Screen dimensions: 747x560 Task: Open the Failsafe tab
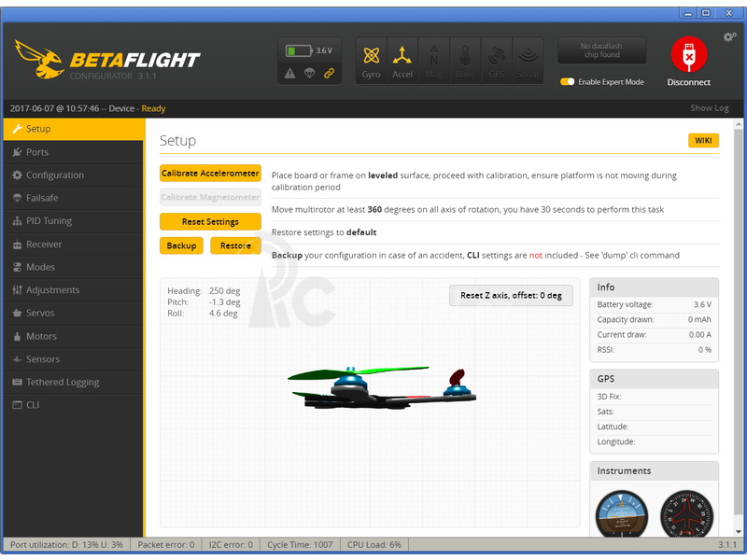click(74, 198)
